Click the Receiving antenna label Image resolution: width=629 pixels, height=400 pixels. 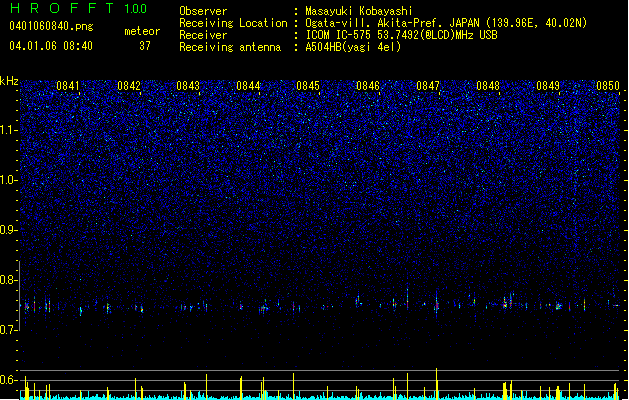pos(230,47)
